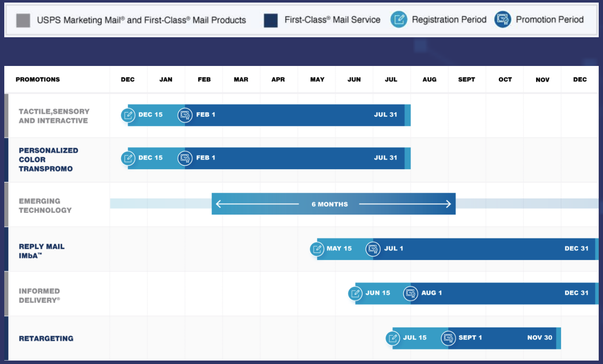The image size is (603, 364).
Task: Select the NOV month header
Action: pyautogui.click(x=543, y=80)
